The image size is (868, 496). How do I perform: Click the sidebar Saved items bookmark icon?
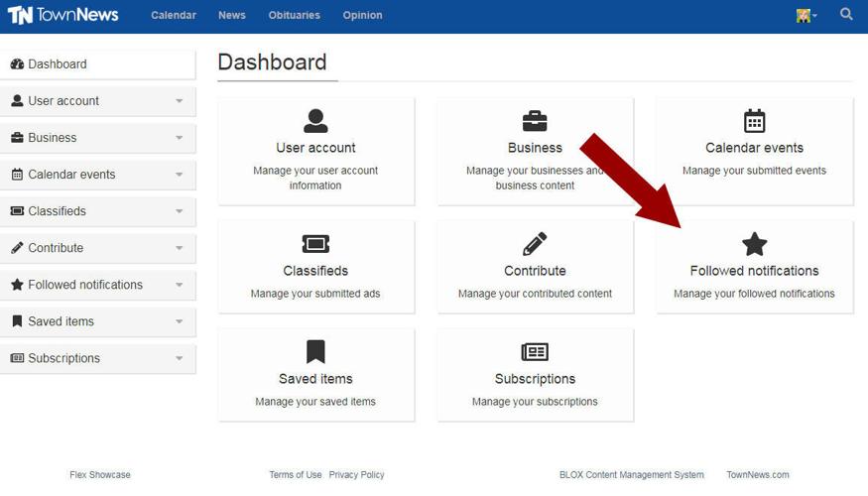(17, 321)
